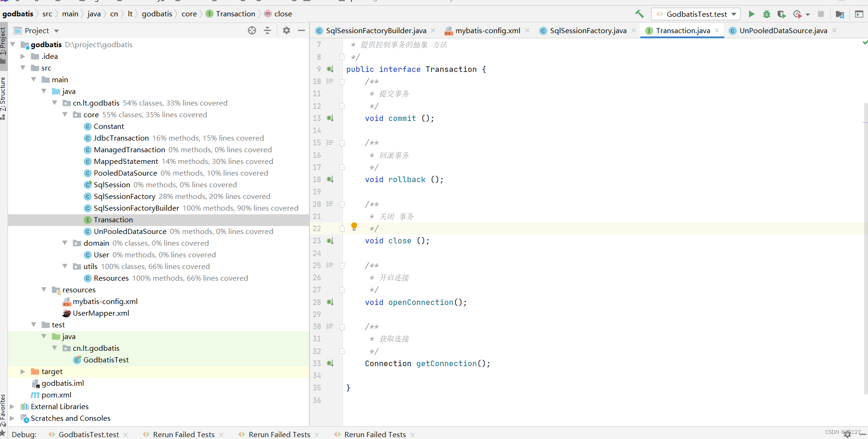
Task: Expand the target folder
Action: tap(22, 371)
